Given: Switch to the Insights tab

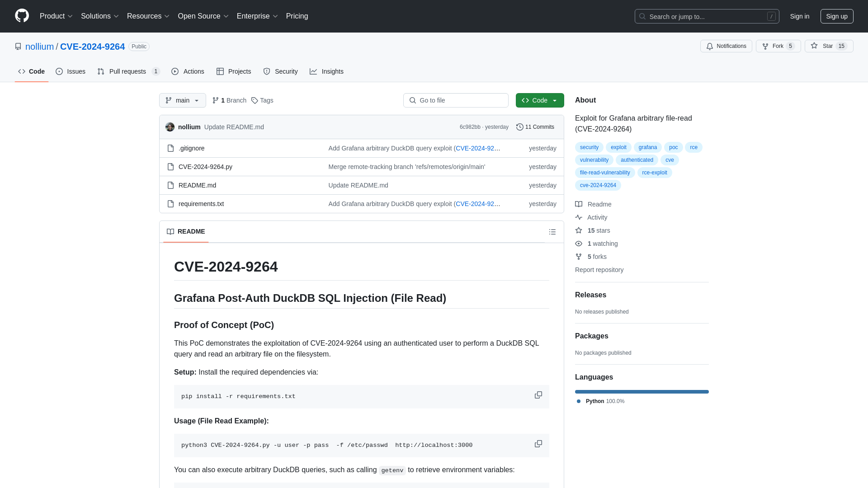Looking at the screenshot, I should coord(326,71).
